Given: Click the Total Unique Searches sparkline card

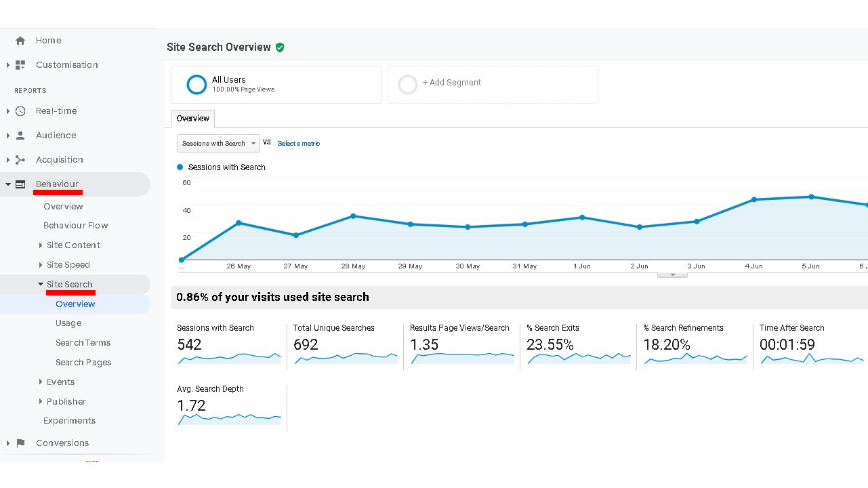Looking at the screenshot, I should 346,346.
